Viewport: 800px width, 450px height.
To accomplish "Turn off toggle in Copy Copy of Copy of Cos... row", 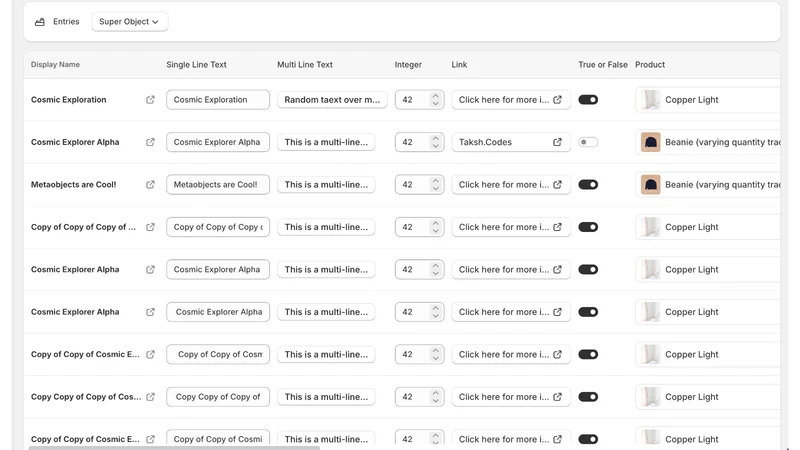I will [x=588, y=397].
